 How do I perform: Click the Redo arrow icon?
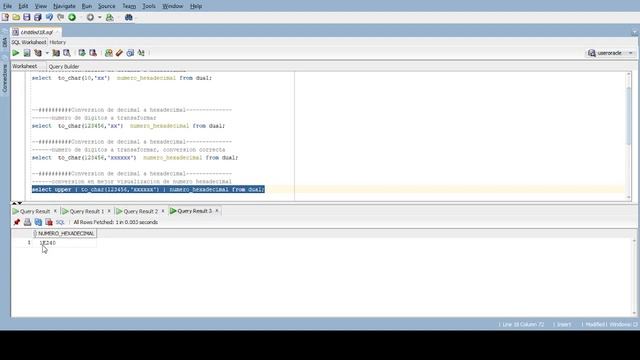(60, 17)
